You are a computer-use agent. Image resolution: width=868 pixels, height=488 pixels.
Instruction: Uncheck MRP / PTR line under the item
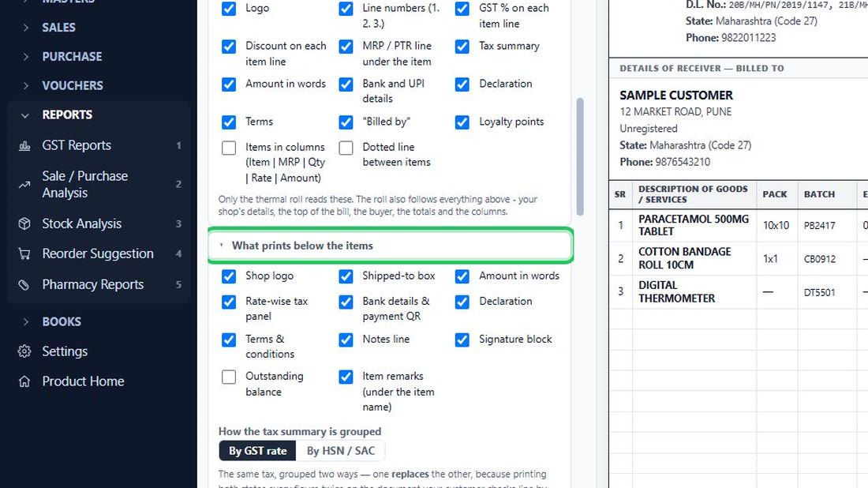[346, 47]
